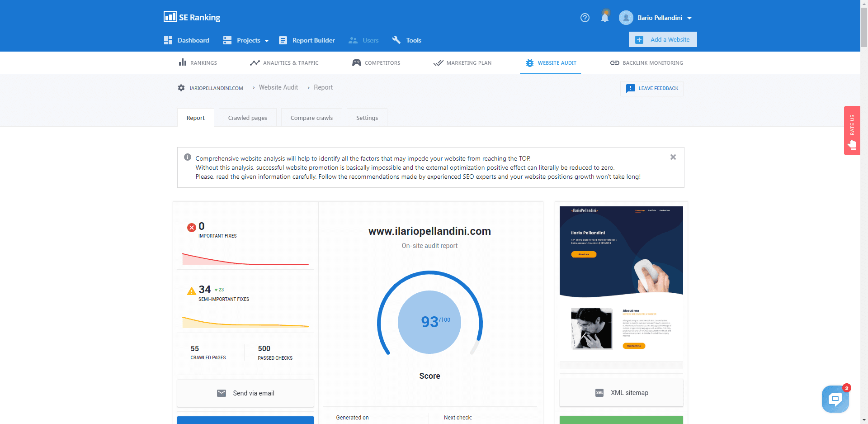Click the Add a Website button
868x424 pixels.
[x=663, y=39]
